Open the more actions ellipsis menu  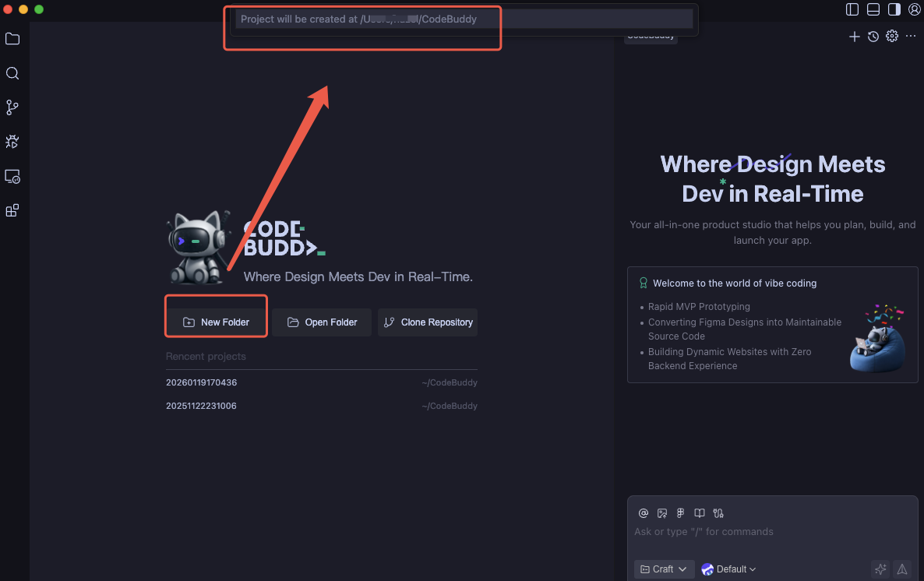click(x=911, y=36)
